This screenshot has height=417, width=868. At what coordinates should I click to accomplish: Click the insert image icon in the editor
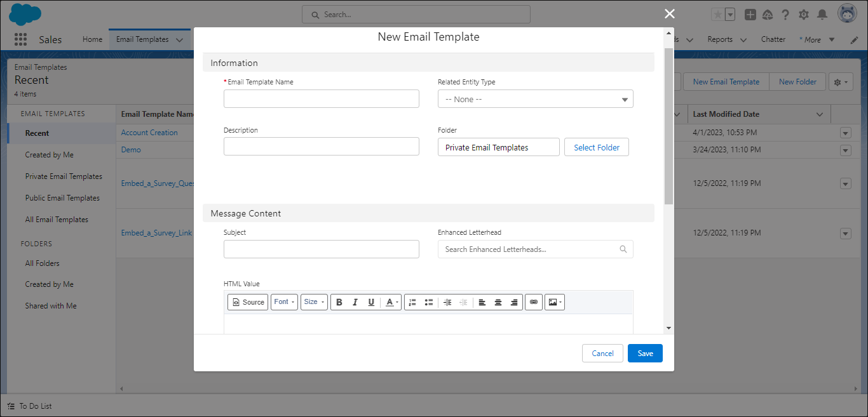pyautogui.click(x=553, y=301)
